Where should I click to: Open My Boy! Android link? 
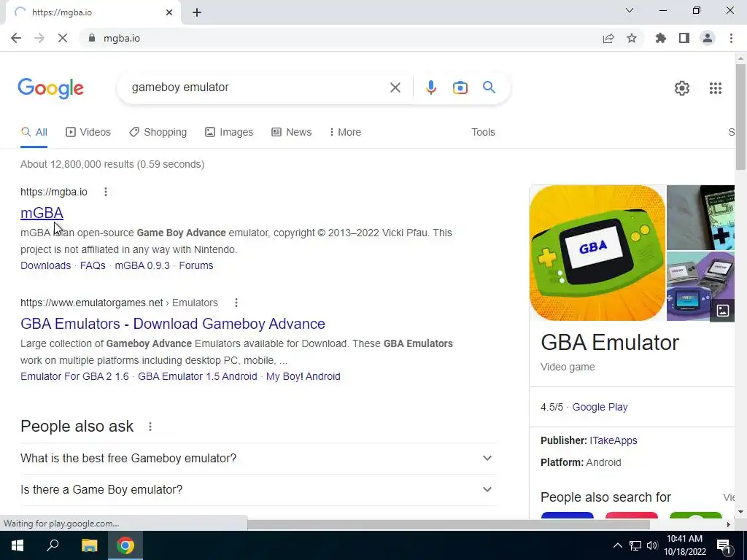(x=303, y=376)
